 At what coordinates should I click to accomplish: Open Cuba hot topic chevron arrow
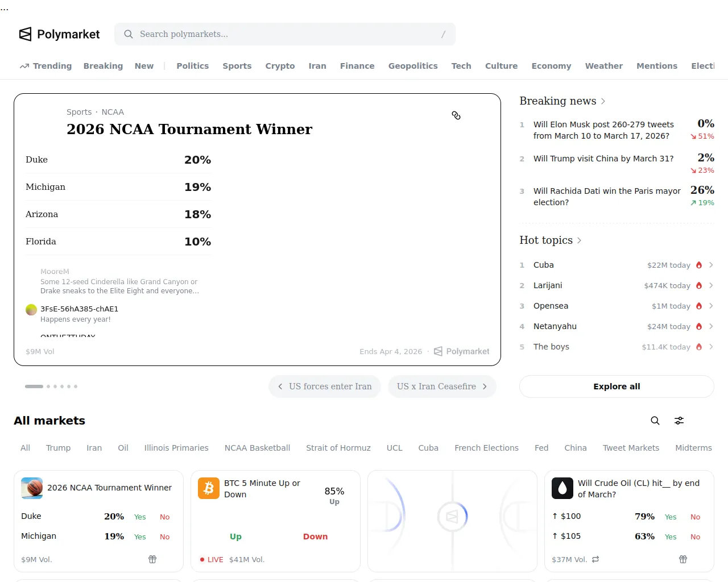click(711, 265)
